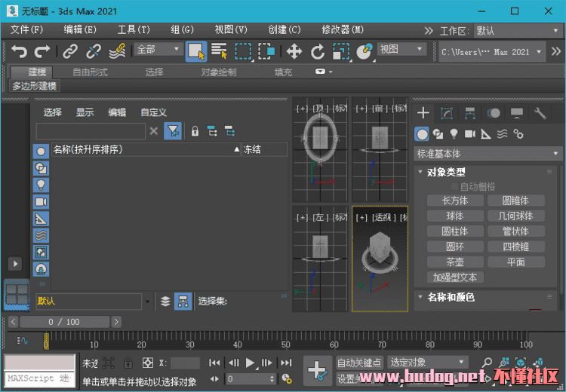Click the 茶壶 teapot button
Viewport: 566px width, 392px height.
(455, 262)
